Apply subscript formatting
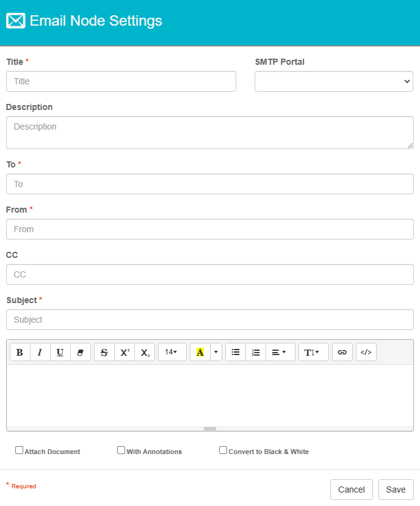 [x=145, y=352]
